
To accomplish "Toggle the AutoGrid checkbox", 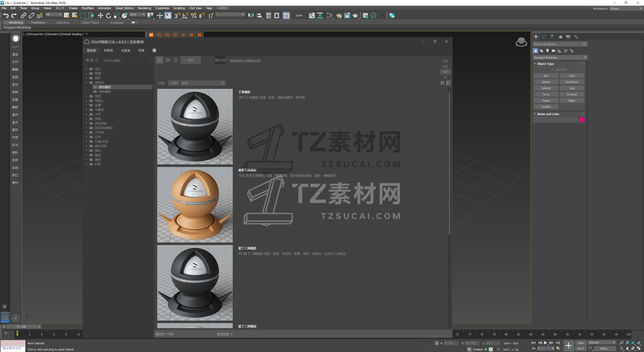I will coord(553,70).
